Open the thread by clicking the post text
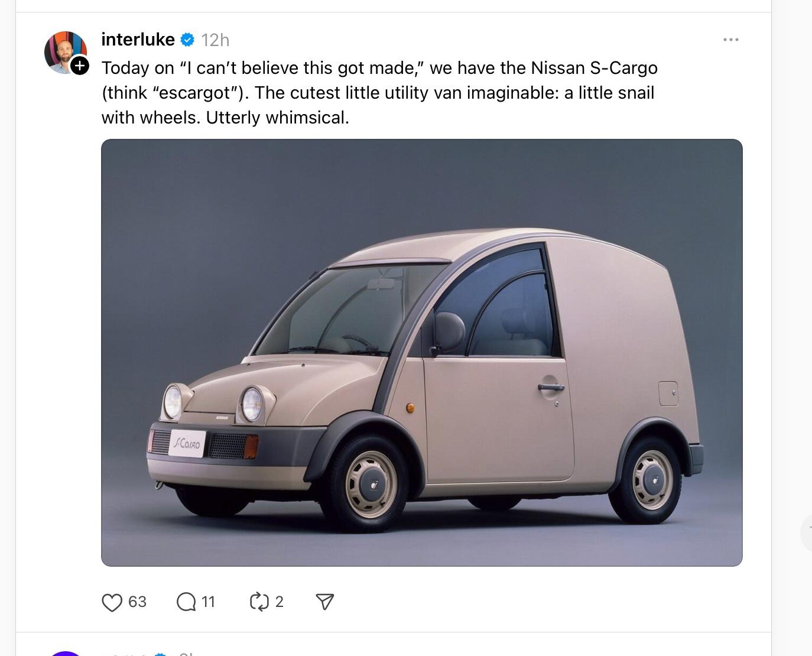 tap(379, 93)
